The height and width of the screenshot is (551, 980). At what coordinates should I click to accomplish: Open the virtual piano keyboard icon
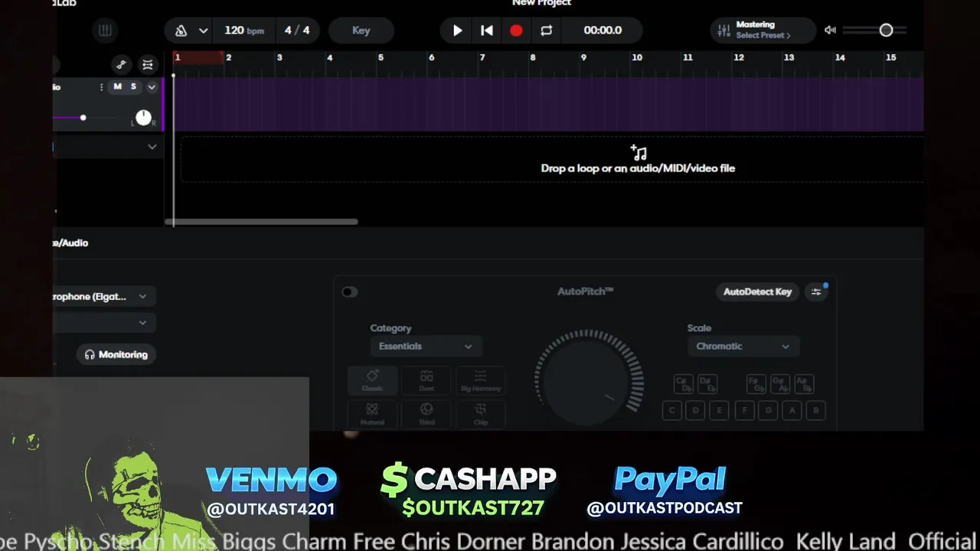tap(105, 31)
